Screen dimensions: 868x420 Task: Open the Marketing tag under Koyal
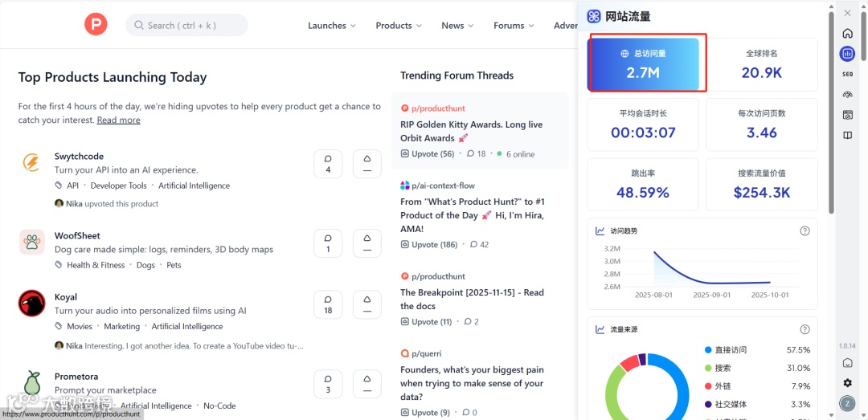122,327
